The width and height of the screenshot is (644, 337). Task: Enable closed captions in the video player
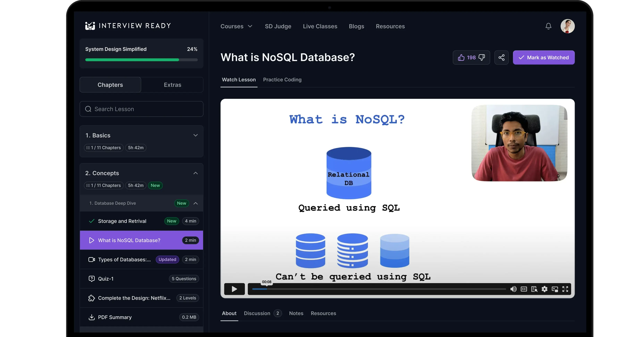[524, 289]
